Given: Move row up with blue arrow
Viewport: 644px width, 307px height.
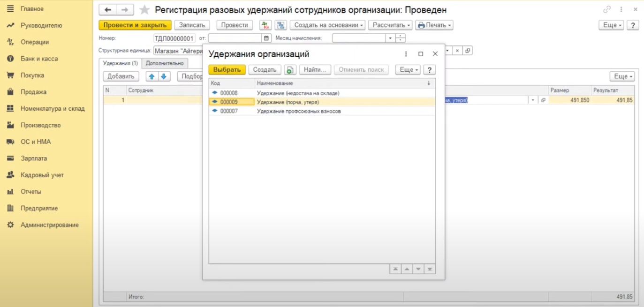Looking at the screenshot, I should click(x=152, y=76).
